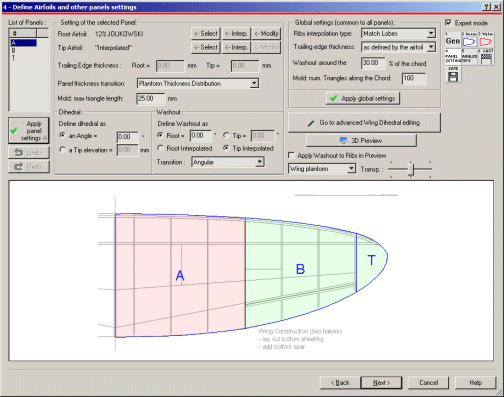Viewport: 504px width, 397px height.
Task: Select the Root Interpolated radio button
Action: [161, 148]
